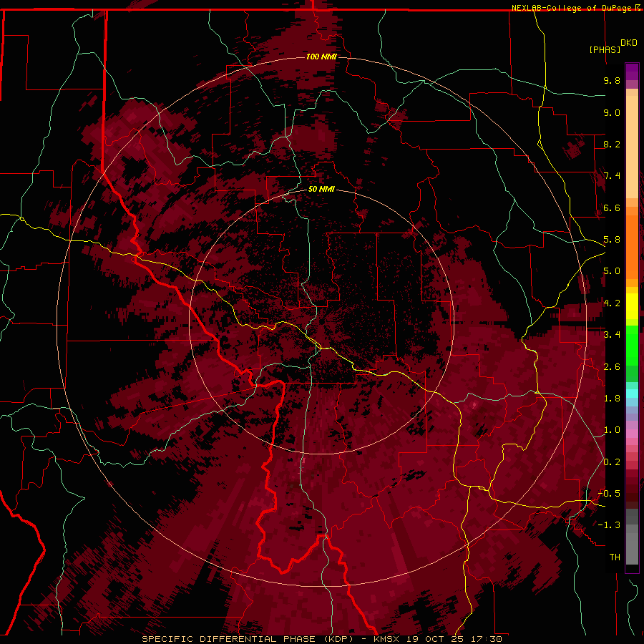Screen dimensions: 644x644
Task: Click the -0.5 scale value
Action: pos(609,493)
